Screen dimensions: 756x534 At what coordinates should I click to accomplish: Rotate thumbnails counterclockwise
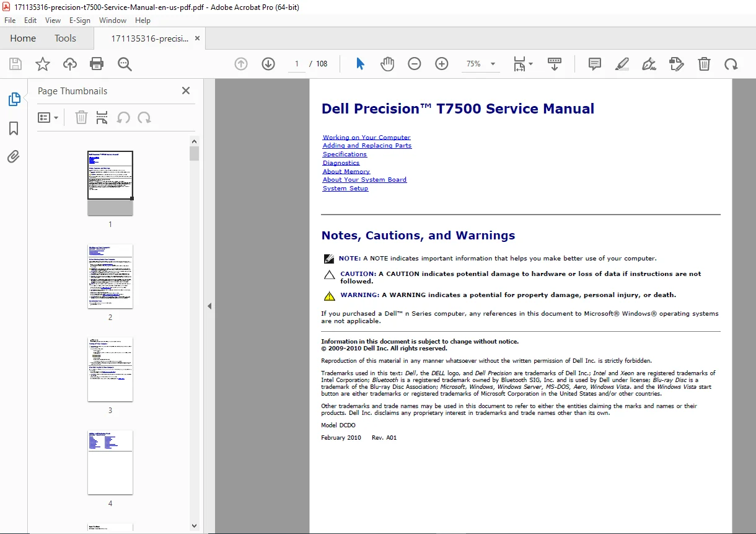coord(123,117)
